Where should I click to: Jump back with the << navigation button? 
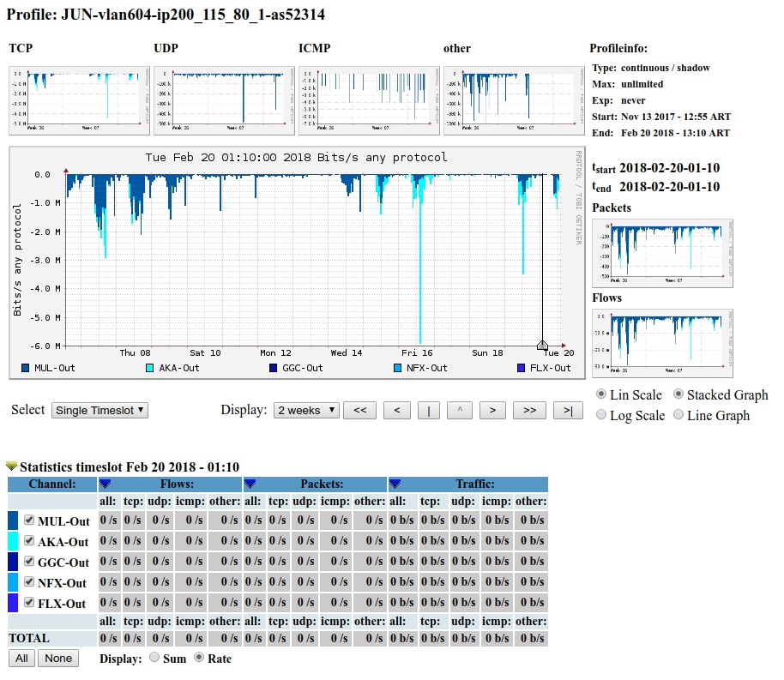click(359, 411)
